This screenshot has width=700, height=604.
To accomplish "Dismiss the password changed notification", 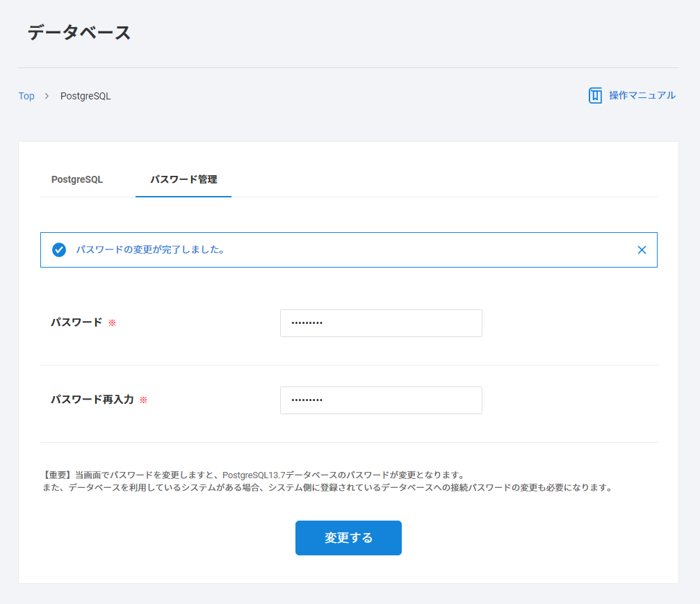I will [x=642, y=250].
